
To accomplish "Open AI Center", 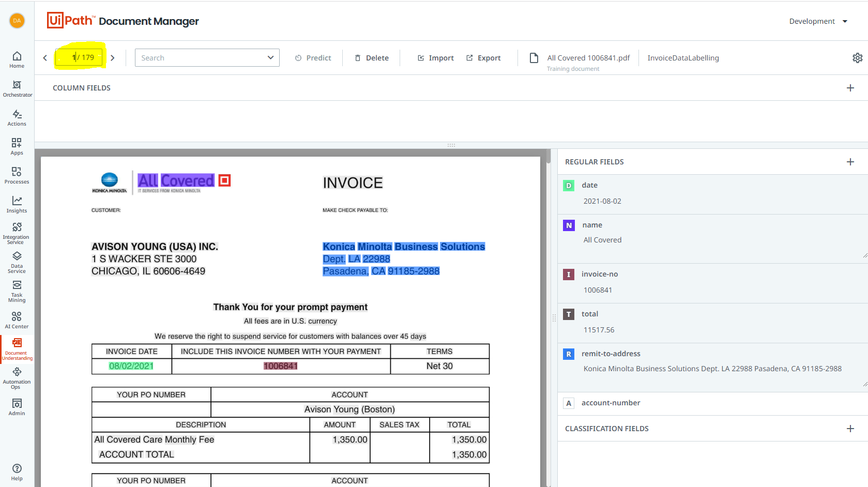I will [17, 320].
